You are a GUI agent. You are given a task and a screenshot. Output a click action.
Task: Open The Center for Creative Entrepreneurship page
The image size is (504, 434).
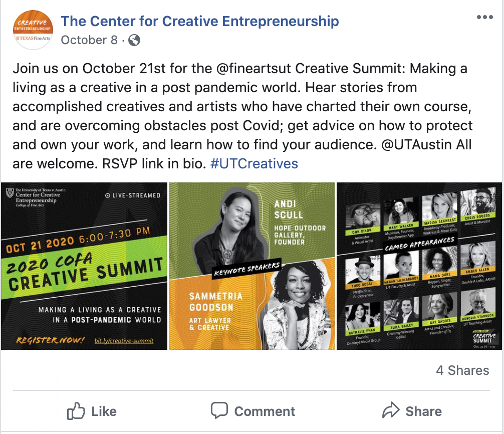200,21
